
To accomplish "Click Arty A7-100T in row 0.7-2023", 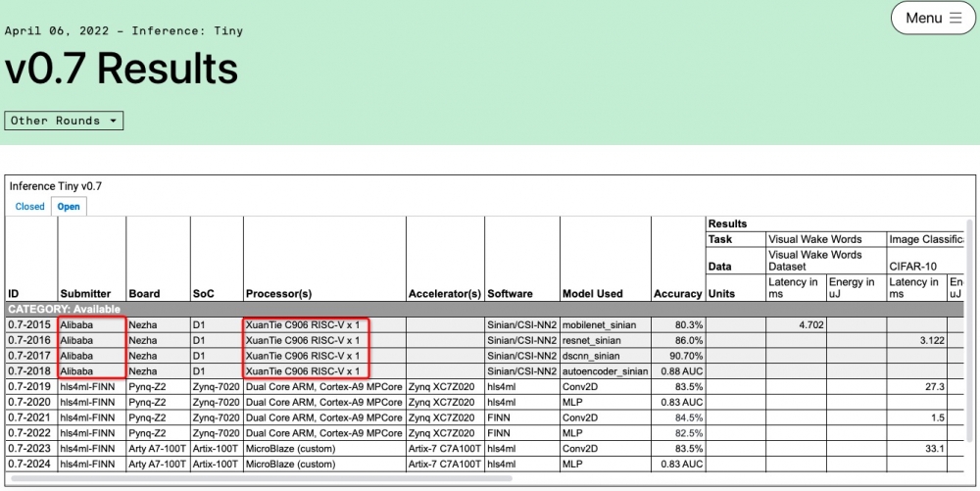I will coord(158,449).
